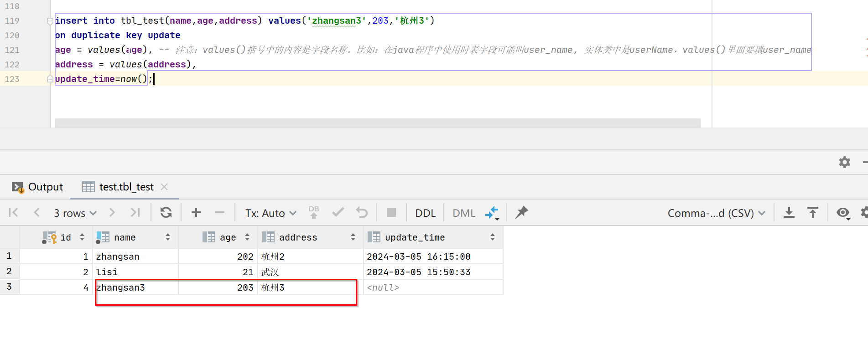Add a new row

tap(196, 213)
